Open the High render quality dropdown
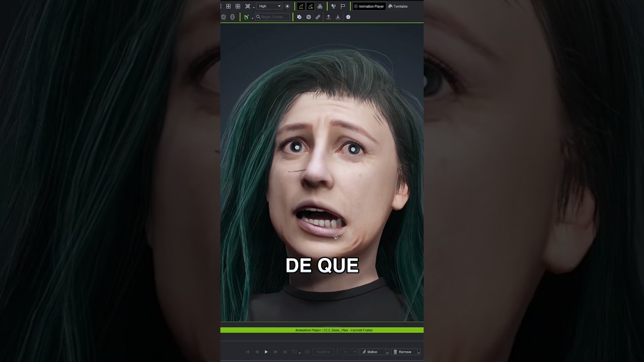Viewport: 644px width, 362px height. (x=269, y=6)
